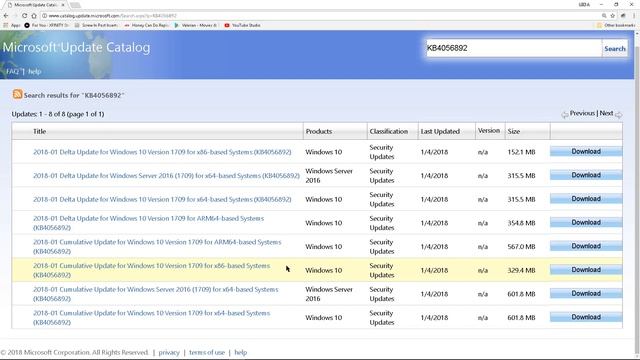
Task: Click the KB4056892 search input field
Action: pyautogui.click(x=513, y=48)
